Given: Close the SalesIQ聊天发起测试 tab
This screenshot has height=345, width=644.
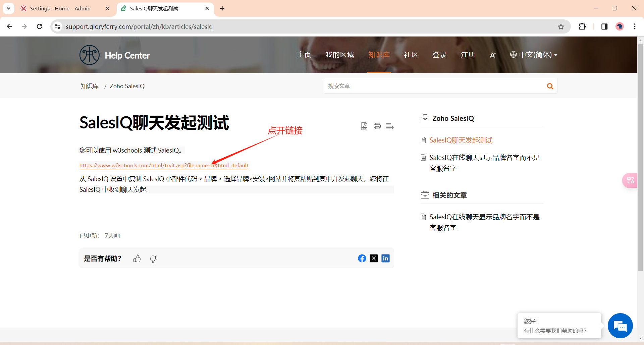Looking at the screenshot, I should pos(207,8).
